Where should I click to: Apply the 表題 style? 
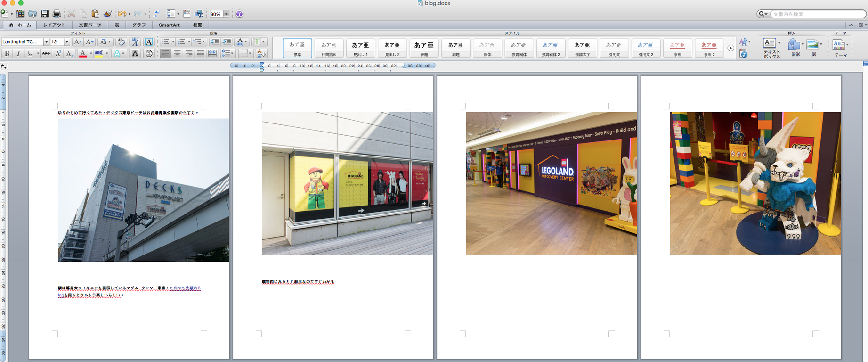424,48
